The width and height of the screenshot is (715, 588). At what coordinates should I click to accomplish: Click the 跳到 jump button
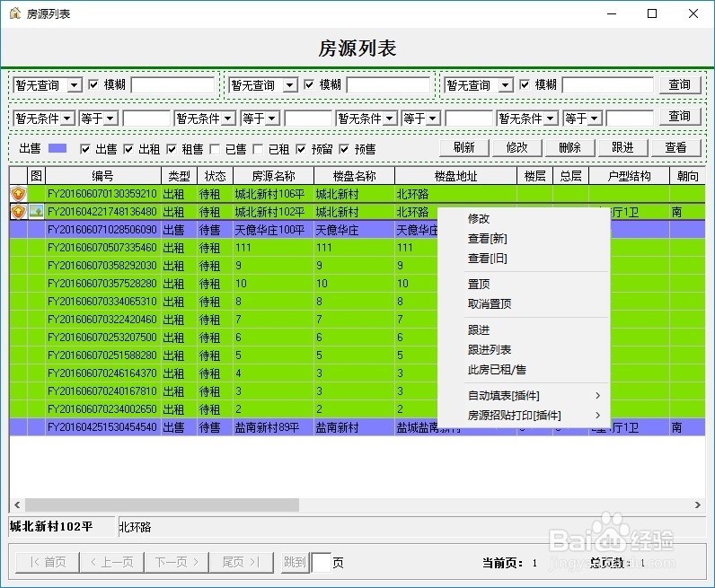295,562
